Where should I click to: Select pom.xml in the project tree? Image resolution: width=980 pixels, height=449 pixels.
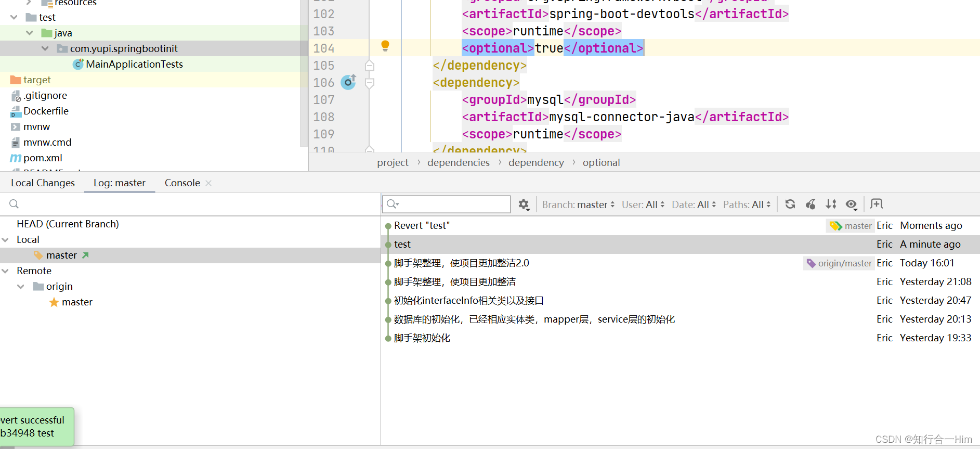tap(43, 158)
